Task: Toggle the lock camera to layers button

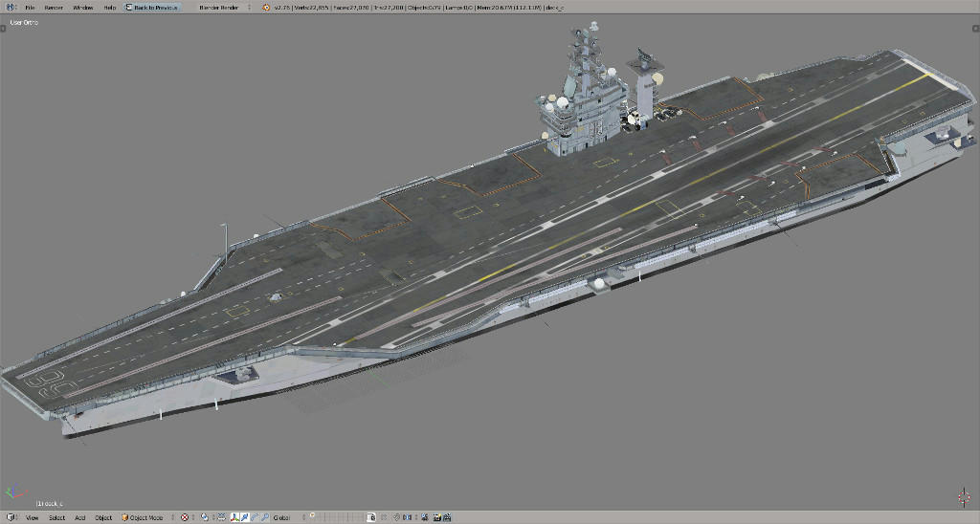Action: point(374,517)
